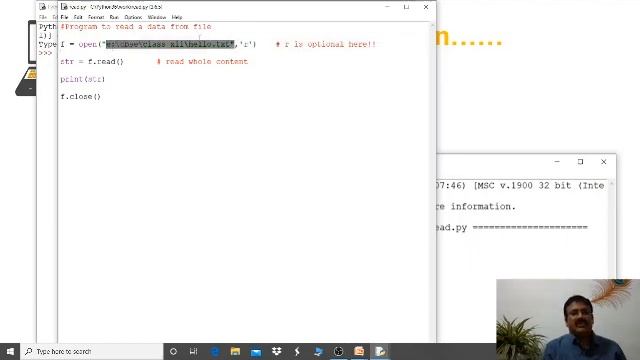Click the '# read whole content' comment
The image size is (640, 360).
click(x=202, y=62)
